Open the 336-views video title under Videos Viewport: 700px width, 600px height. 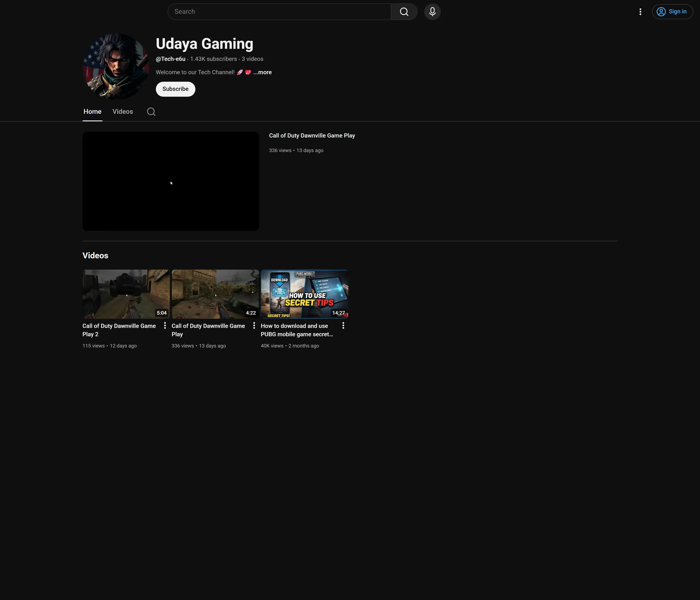point(208,330)
